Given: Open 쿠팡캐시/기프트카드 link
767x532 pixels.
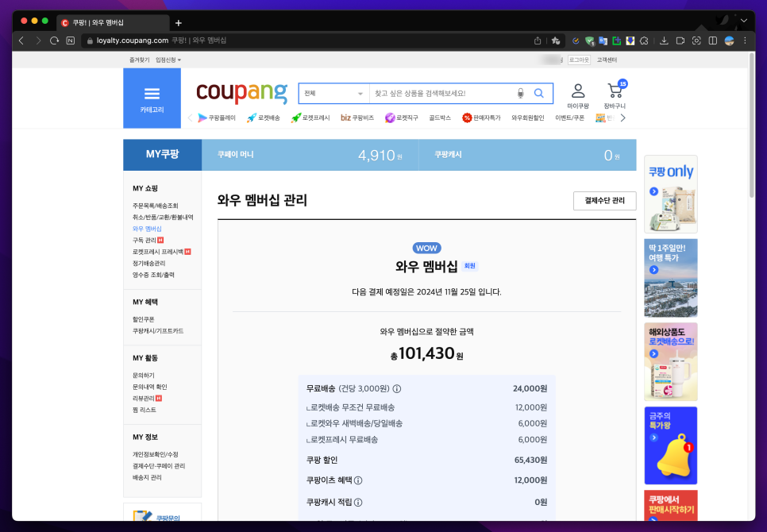Looking at the screenshot, I should 158,331.
